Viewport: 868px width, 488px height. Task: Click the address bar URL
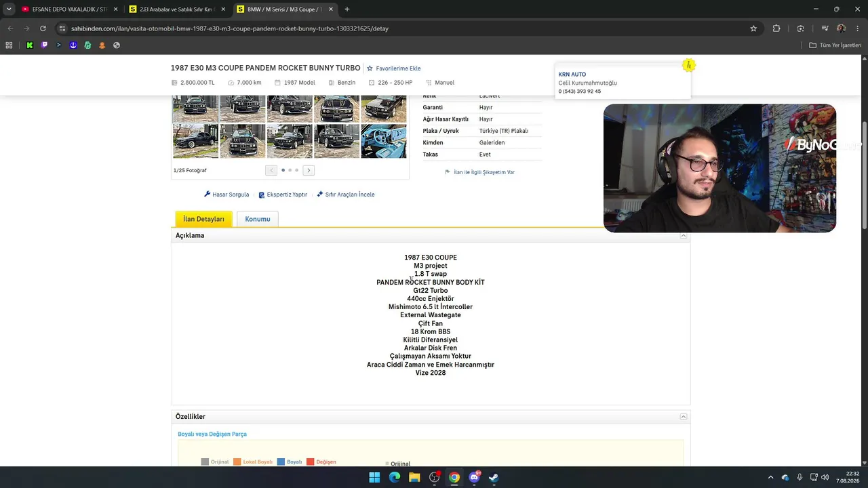pyautogui.click(x=229, y=28)
